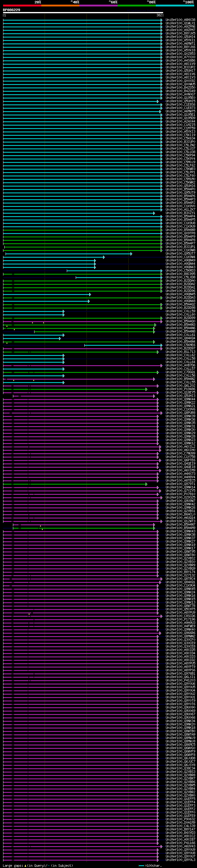Click the orange ~40% identity legend bar
This screenshot has height=868, width=197.
click(x=60, y=6)
